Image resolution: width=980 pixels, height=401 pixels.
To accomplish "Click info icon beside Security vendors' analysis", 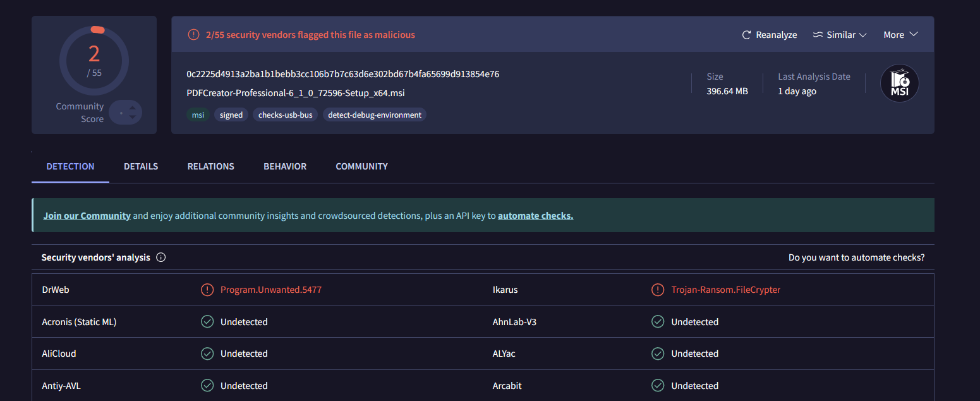I will tap(160, 257).
